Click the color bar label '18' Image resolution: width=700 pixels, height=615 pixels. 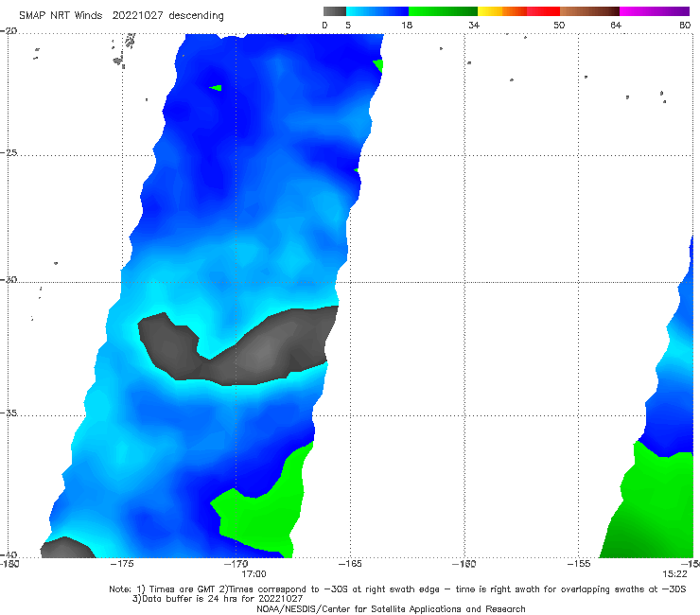tap(407, 25)
